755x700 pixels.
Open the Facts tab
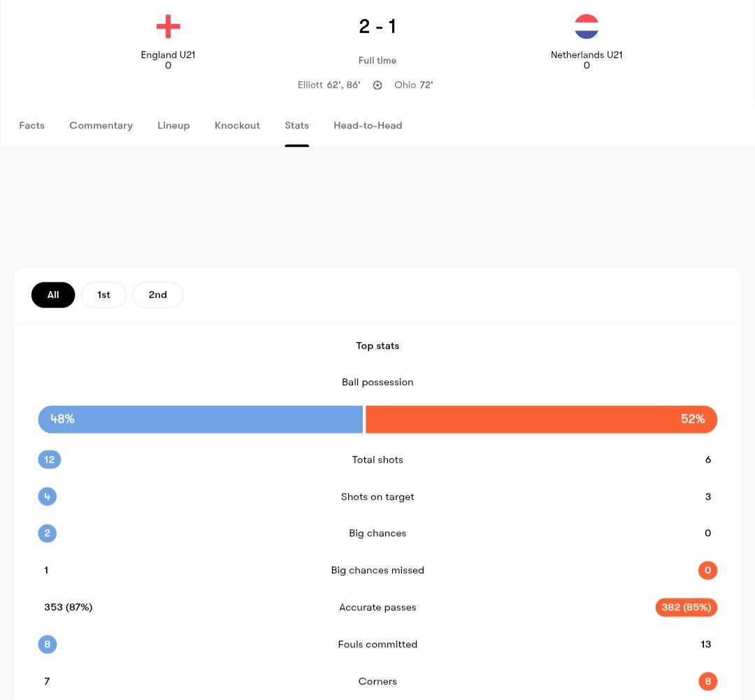32,126
